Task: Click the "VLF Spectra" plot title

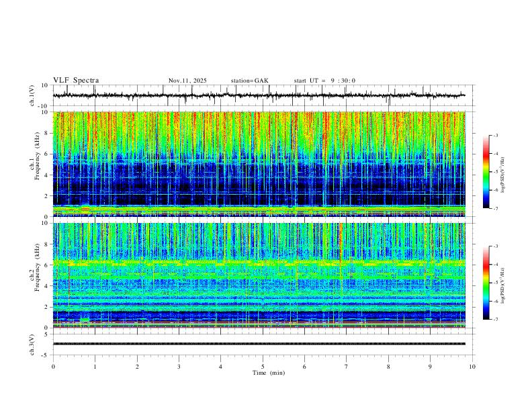Action: pyautogui.click(x=76, y=81)
